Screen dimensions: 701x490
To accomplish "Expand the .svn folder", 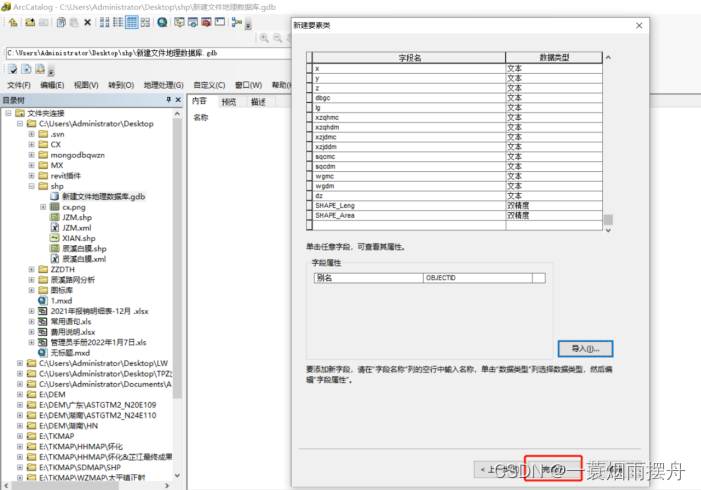I will (31, 134).
